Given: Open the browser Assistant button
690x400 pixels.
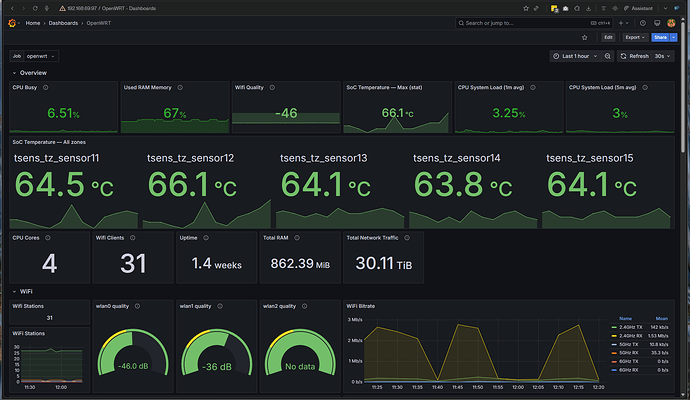Looking at the screenshot, I should pos(638,8).
